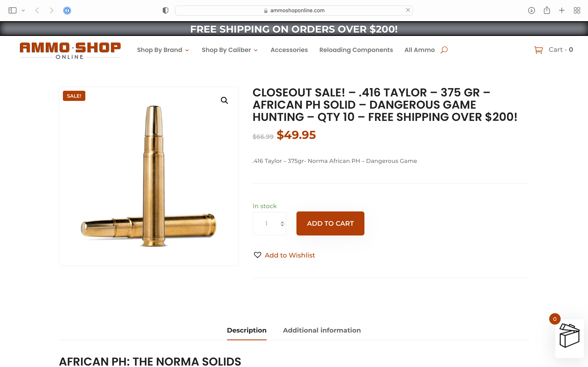Click the quantity stepper arrows
This screenshot has height=367, width=588.
(282, 223)
